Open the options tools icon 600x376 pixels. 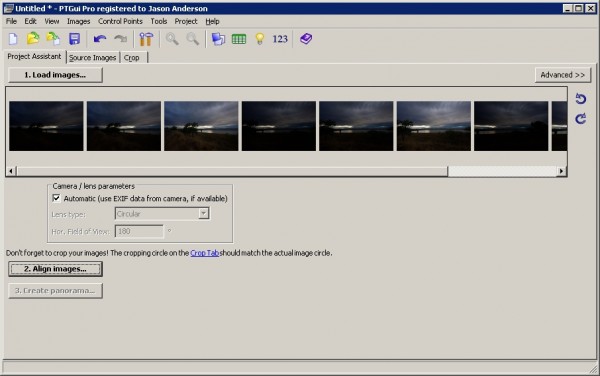coord(146,39)
